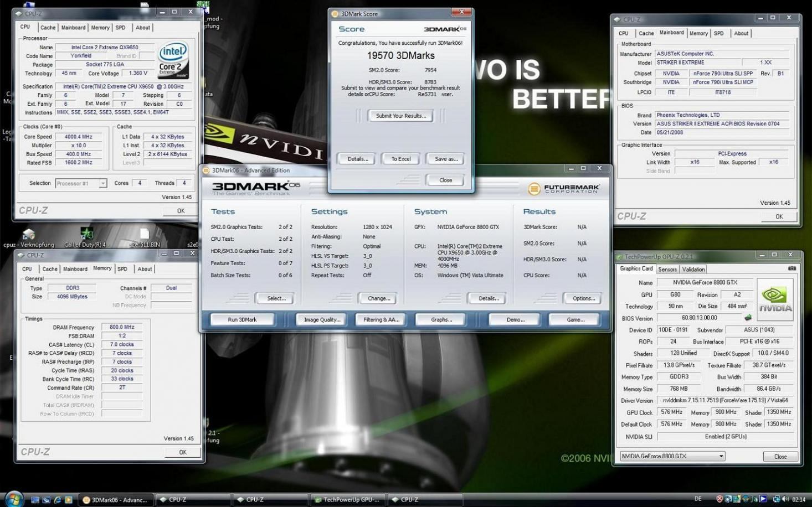Click the Game button
This screenshot has width=812, height=507.
click(x=575, y=319)
